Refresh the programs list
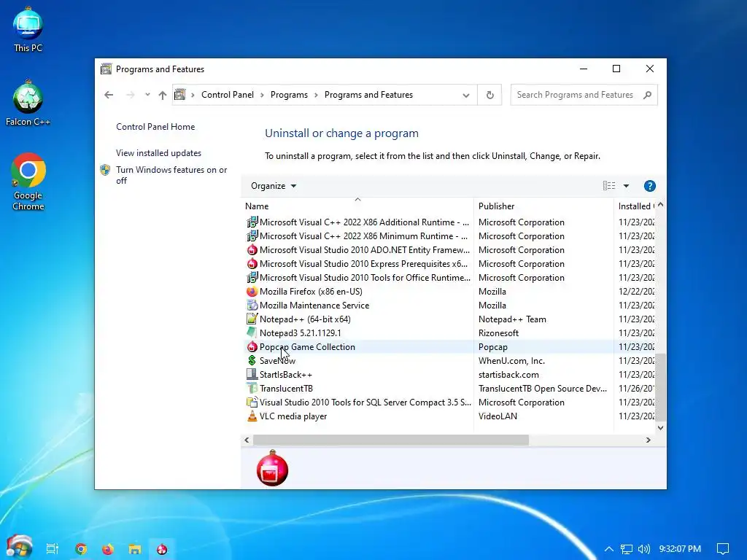Screen dimensions: 747x560 [x=489, y=95]
